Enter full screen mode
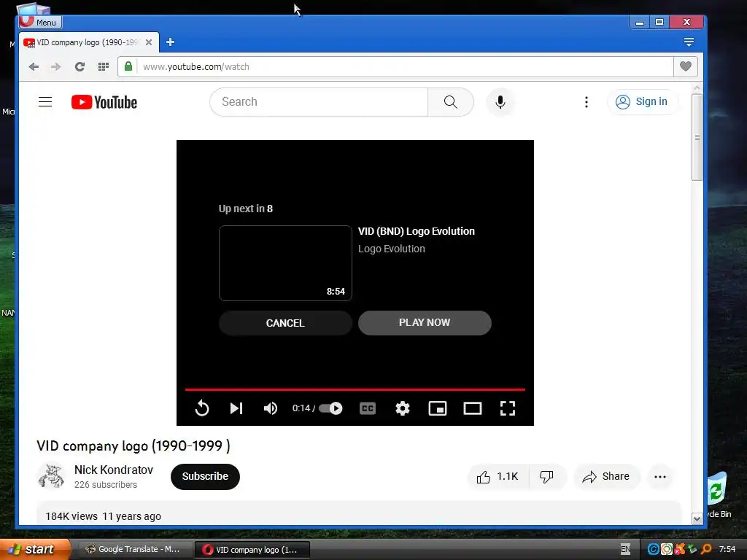This screenshot has height=560, width=747. pyautogui.click(x=508, y=408)
